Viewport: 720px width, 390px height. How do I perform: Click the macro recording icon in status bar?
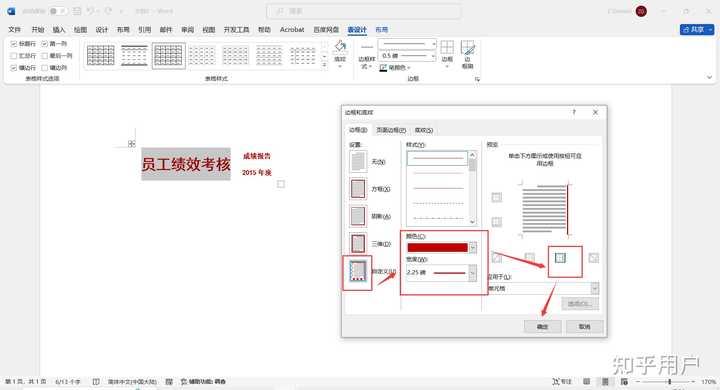169,382
